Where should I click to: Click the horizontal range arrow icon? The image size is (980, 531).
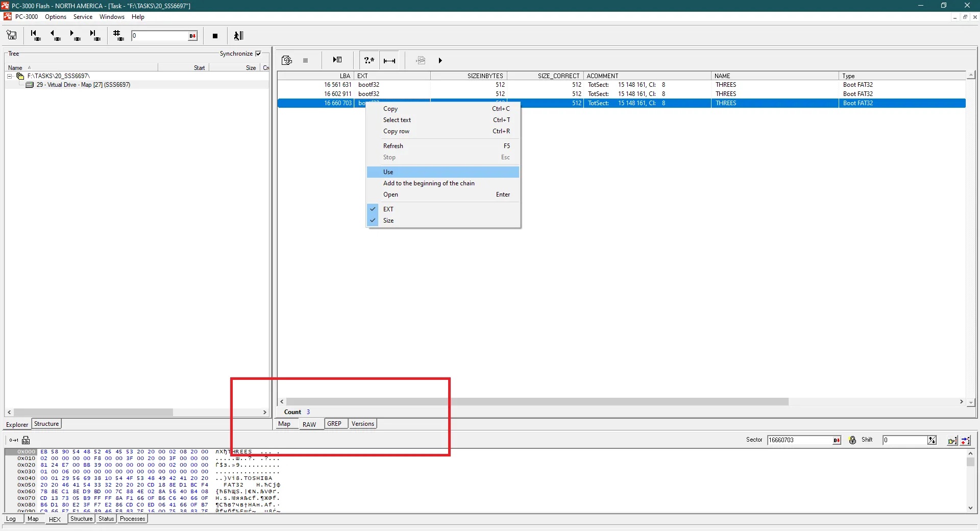pos(389,60)
